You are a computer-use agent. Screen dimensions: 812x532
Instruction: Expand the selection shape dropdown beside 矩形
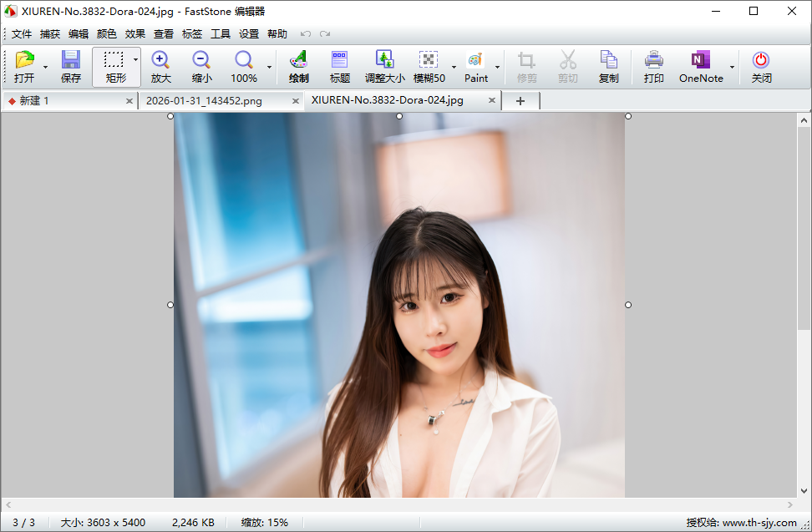pyautogui.click(x=134, y=59)
